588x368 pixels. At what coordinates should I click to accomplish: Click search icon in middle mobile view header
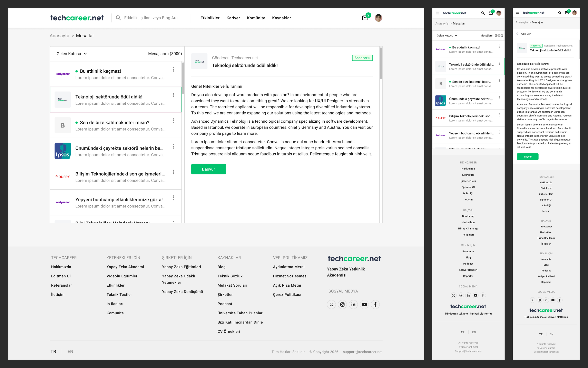[483, 13]
